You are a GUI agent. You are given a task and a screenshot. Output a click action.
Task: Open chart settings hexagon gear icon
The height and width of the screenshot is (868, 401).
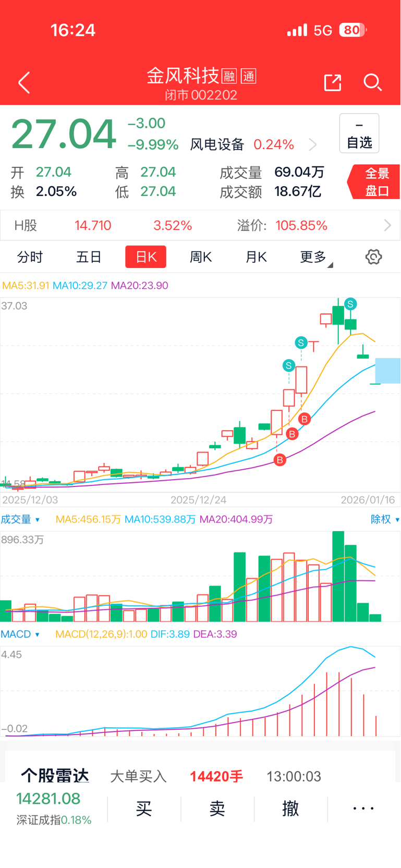(x=373, y=256)
